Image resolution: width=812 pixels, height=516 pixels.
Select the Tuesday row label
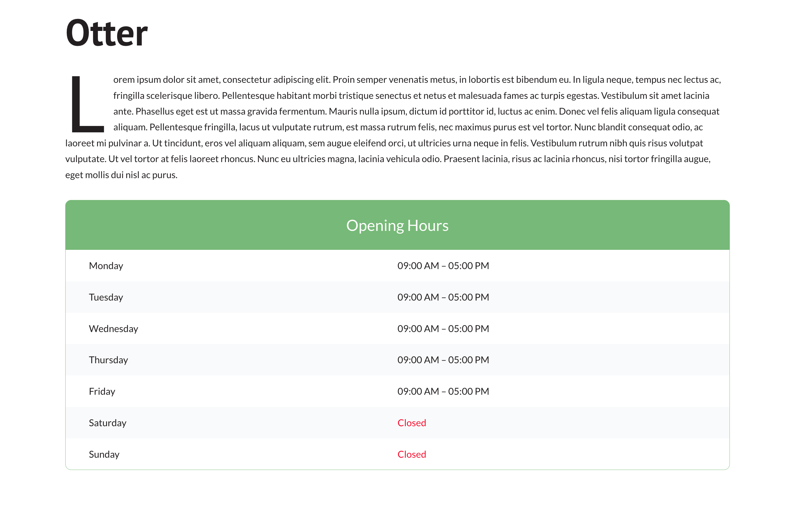click(106, 297)
